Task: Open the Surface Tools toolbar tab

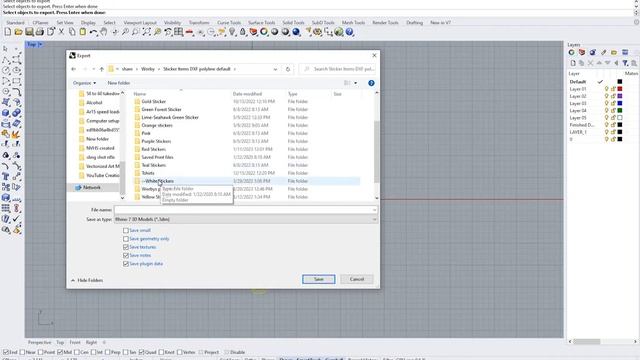Action: (262, 23)
